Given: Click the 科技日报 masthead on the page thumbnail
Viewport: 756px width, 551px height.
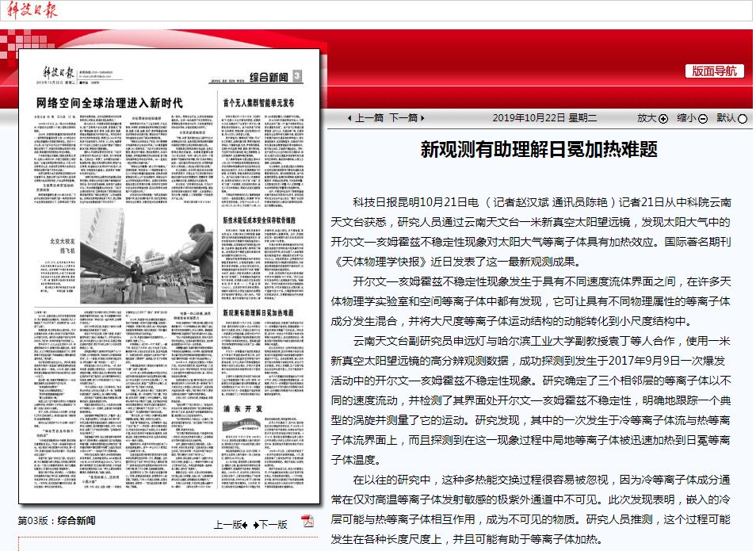Looking at the screenshot, I should tap(58, 73).
